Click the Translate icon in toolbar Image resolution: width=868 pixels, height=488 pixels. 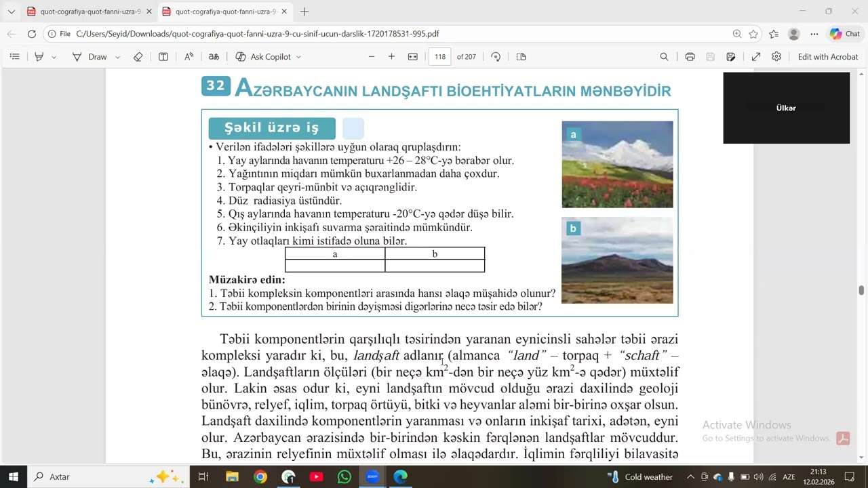tap(214, 57)
